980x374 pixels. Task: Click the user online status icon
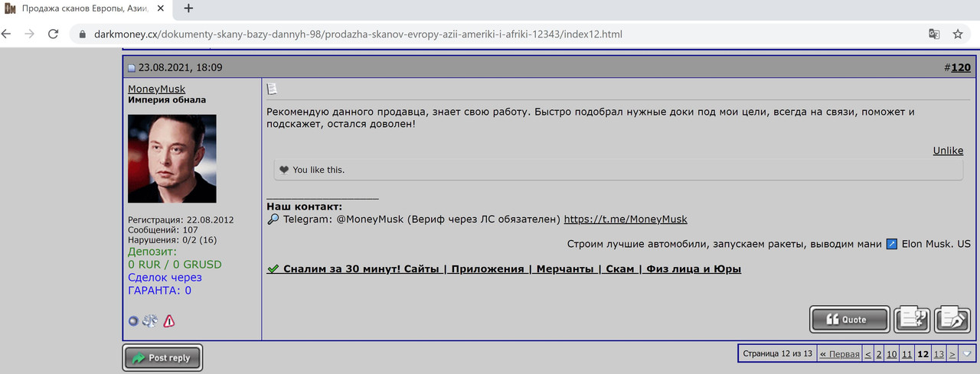coord(133,321)
